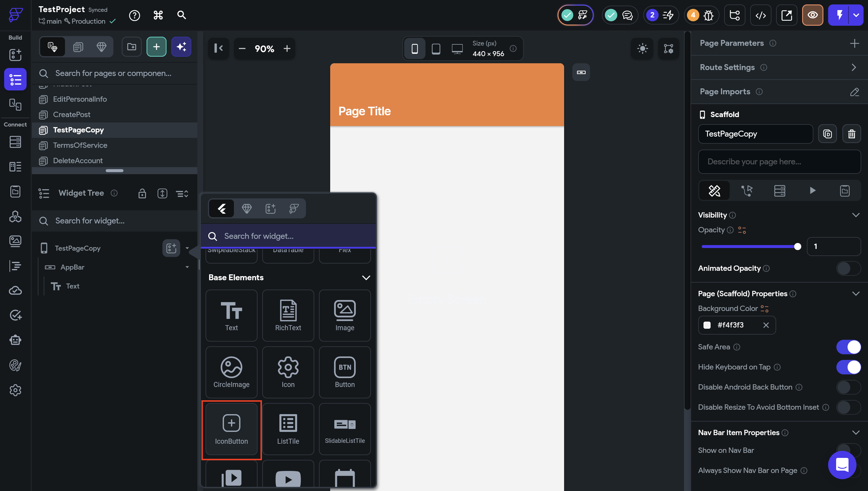Image resolution: width=868 pixels, height=491 pixels.
Task: Click the green add page button
Action: click(156, 47)
